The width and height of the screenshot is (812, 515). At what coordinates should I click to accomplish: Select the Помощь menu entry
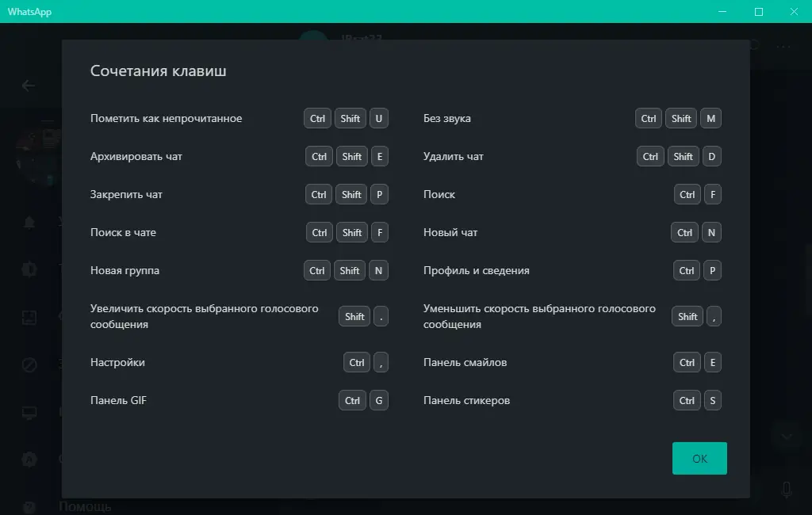[86, 505]
